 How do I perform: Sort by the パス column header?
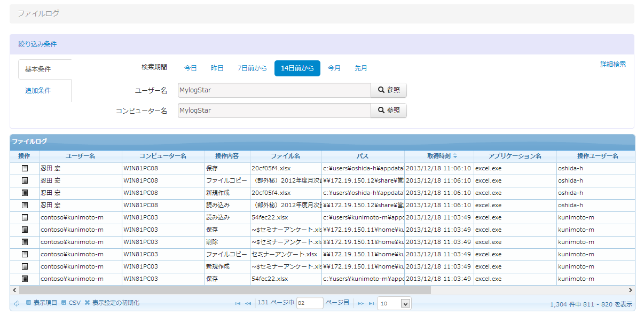[x=363, y=156]
